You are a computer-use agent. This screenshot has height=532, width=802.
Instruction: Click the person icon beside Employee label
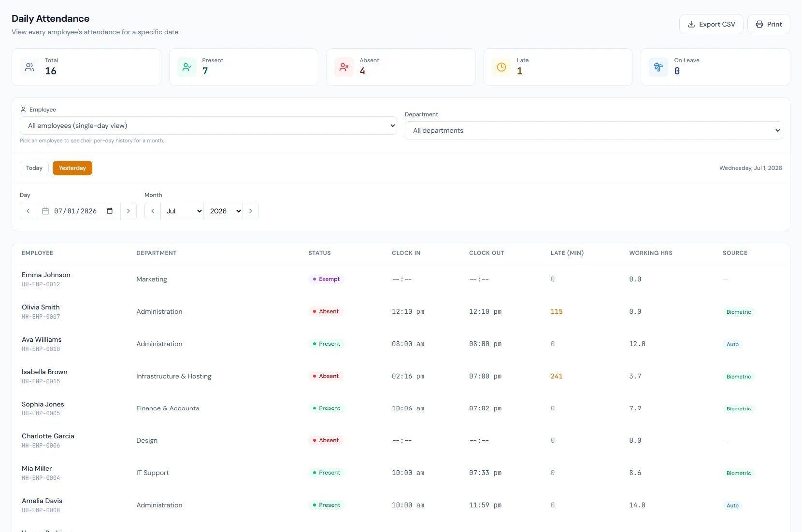23,110
